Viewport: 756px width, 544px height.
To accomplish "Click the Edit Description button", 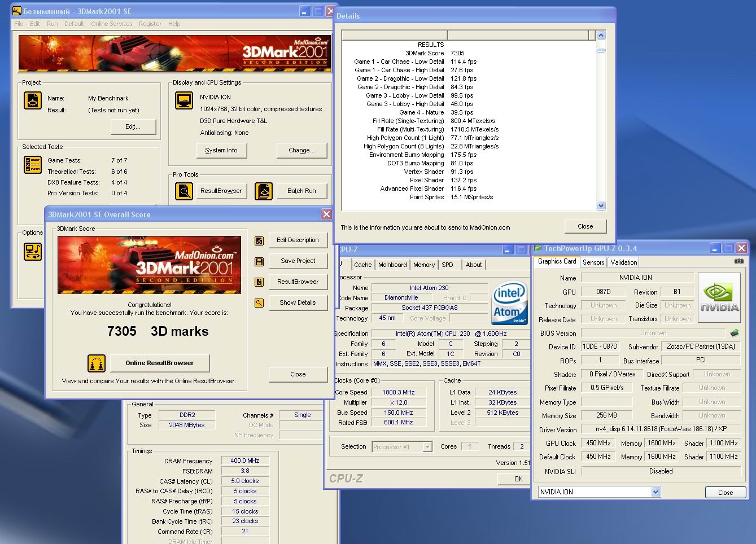I will click(x=298, y=240).
